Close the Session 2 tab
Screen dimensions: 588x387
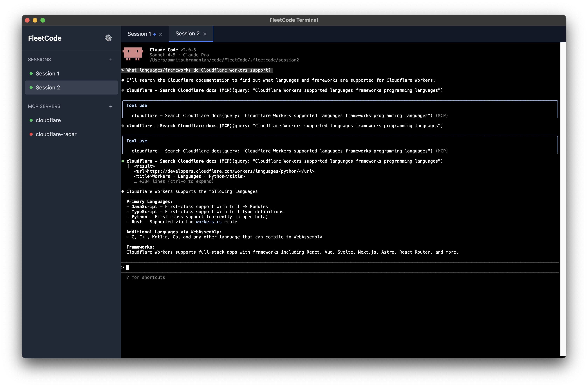click(205, 34)
